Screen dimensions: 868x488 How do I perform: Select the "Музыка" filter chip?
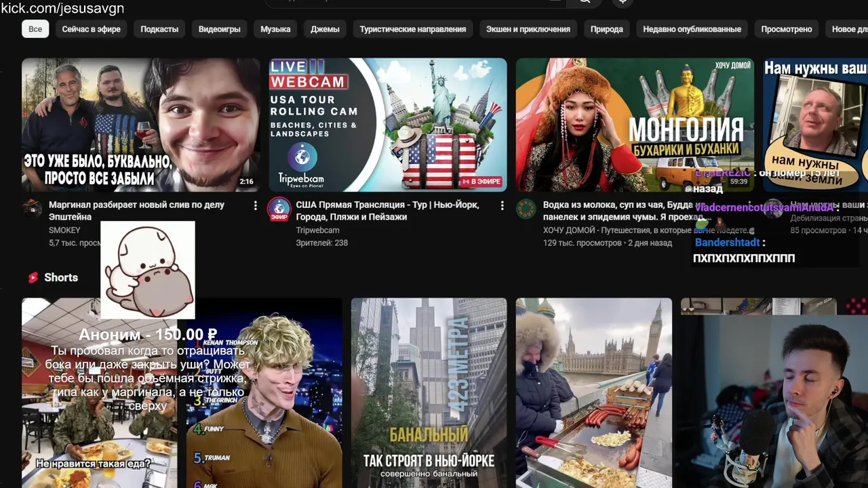coord(275,29)
